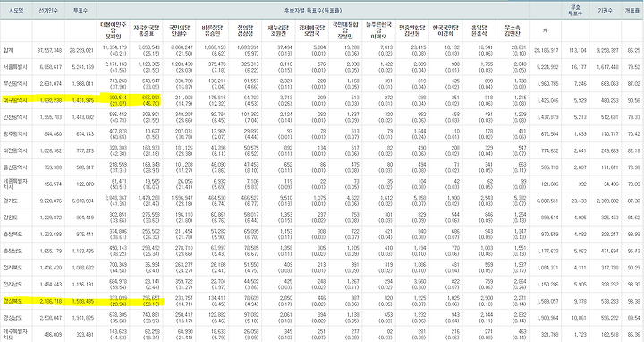Click 제주특별자치도 voter count 486,009
The width and height of the screenshot is (644, 342).
coord(53,335)
